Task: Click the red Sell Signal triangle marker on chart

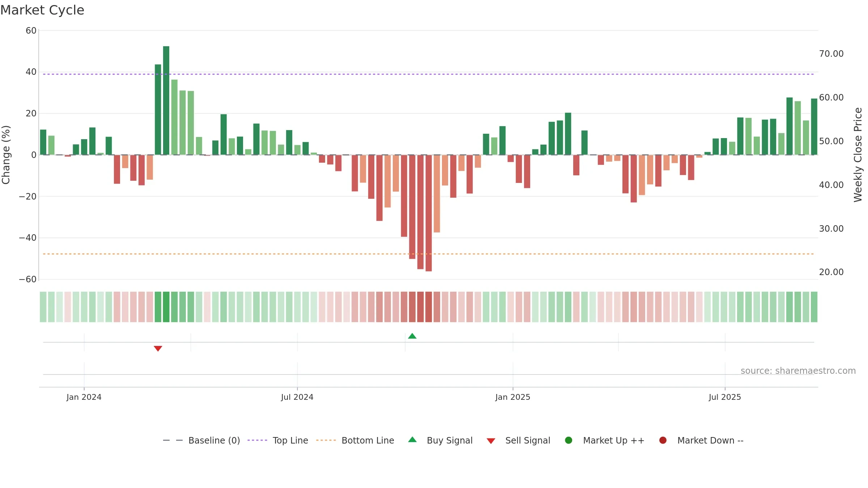Action: tap(158, 348)
